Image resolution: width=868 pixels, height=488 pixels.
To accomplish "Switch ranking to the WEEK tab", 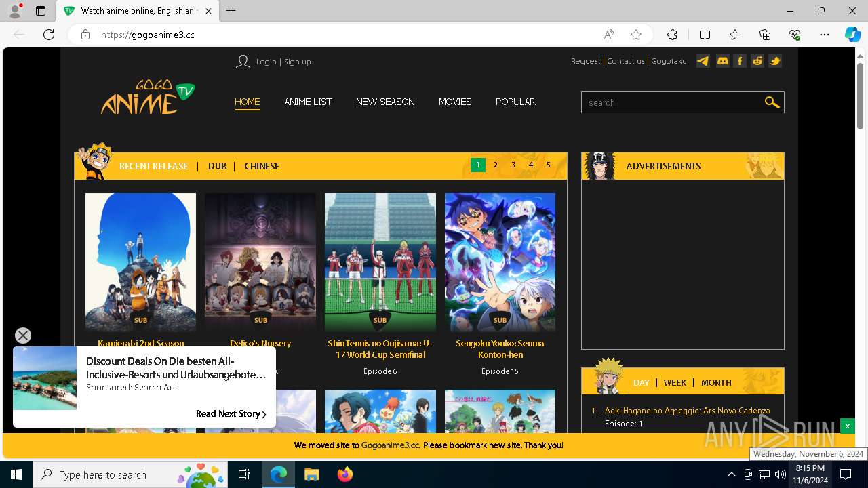I will pyautogui.click(x=675, y=383).
